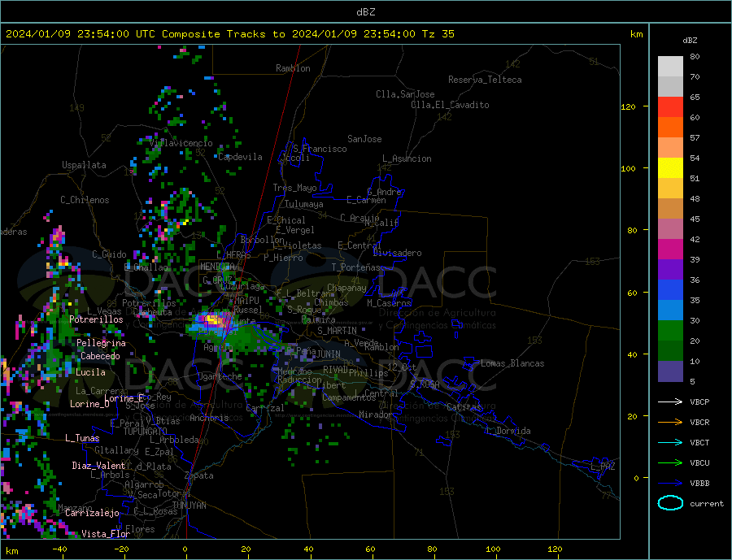This screenshot has height=560, width=732.
Task: Click the 100 tick on right vertical axis
Action: [x=628, y=168]
